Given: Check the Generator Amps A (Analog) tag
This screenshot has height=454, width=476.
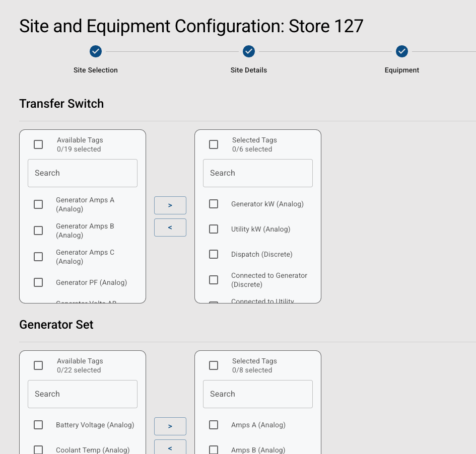Looking at the screenshot, I should [x=38, y=204].
